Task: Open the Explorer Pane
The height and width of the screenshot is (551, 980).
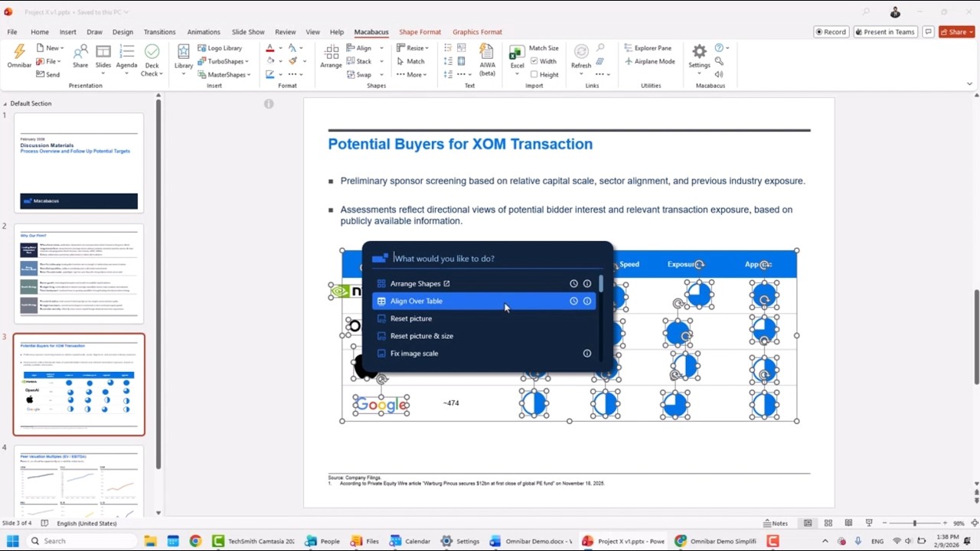Action: coord(648,48)
